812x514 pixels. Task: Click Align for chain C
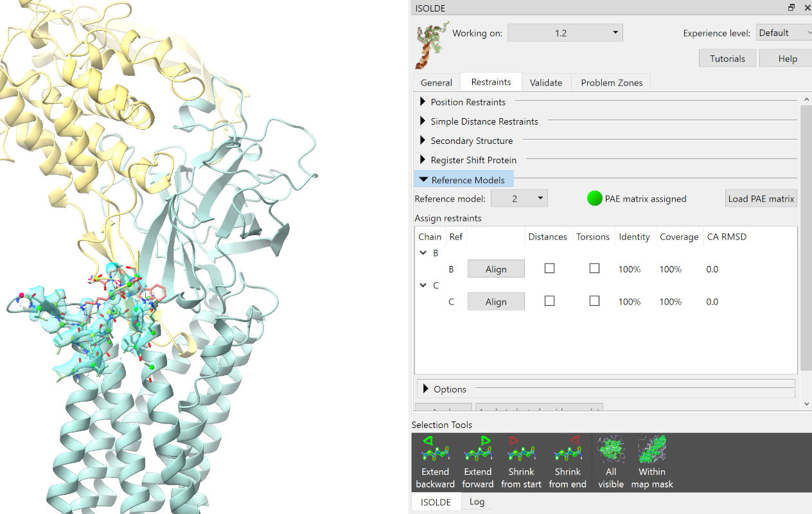(x=496, y=301)
